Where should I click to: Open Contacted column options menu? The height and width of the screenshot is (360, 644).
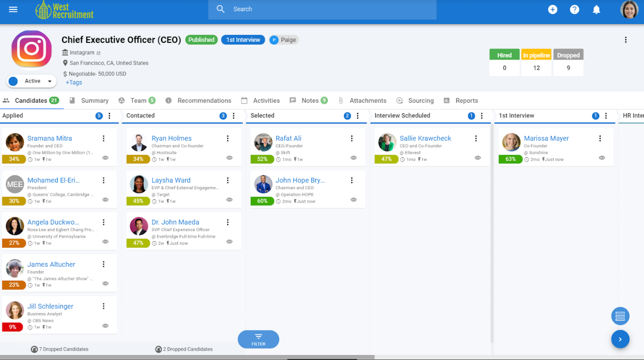pyautogui.click(x=234, y=116)
